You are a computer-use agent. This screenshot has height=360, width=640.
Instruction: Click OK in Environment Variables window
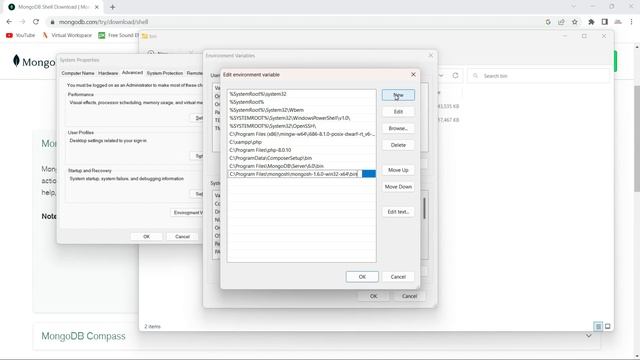click(373, 296)
